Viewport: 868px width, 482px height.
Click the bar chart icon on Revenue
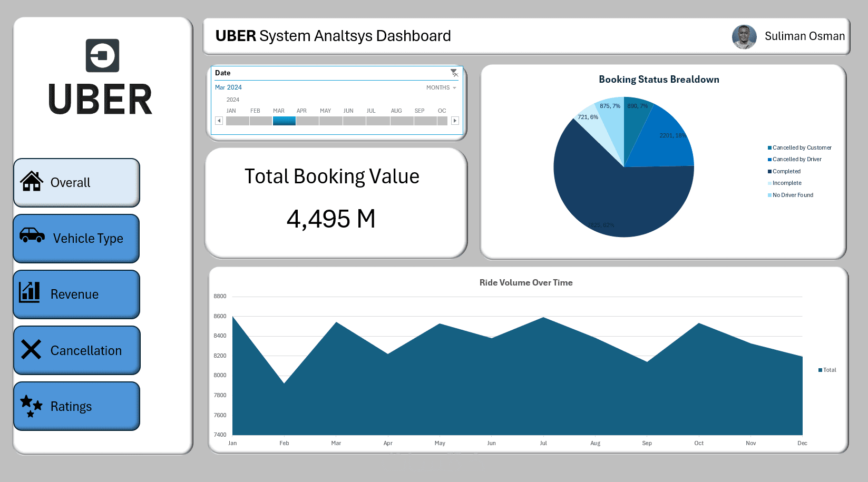(x=30, y=292)
